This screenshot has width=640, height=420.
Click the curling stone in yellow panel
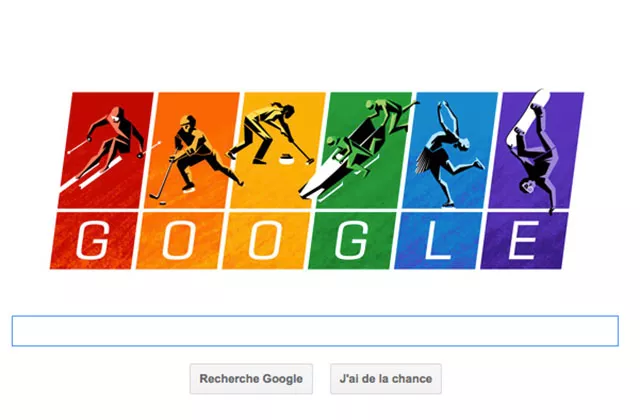(x=287, y=160)
